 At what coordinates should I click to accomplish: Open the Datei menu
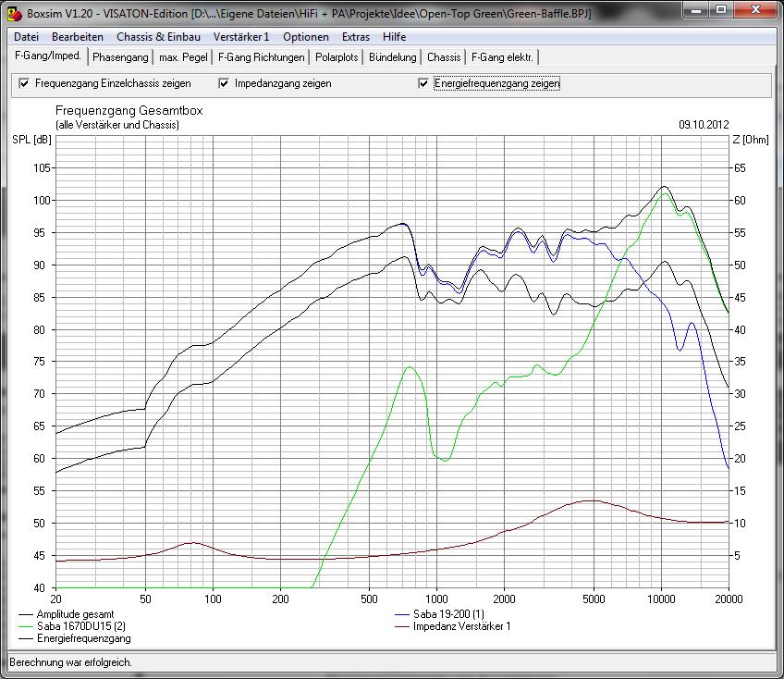click(x=27, y=37)
